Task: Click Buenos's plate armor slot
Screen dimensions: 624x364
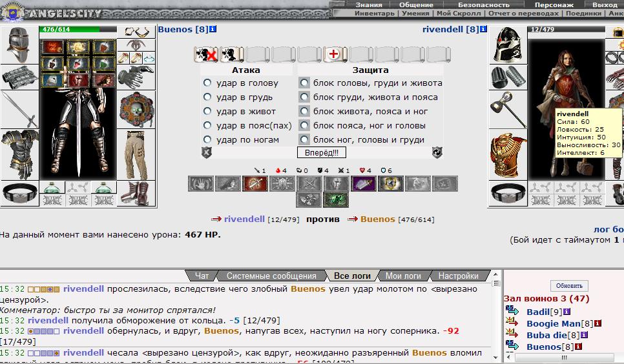Action: coord(19,154)
